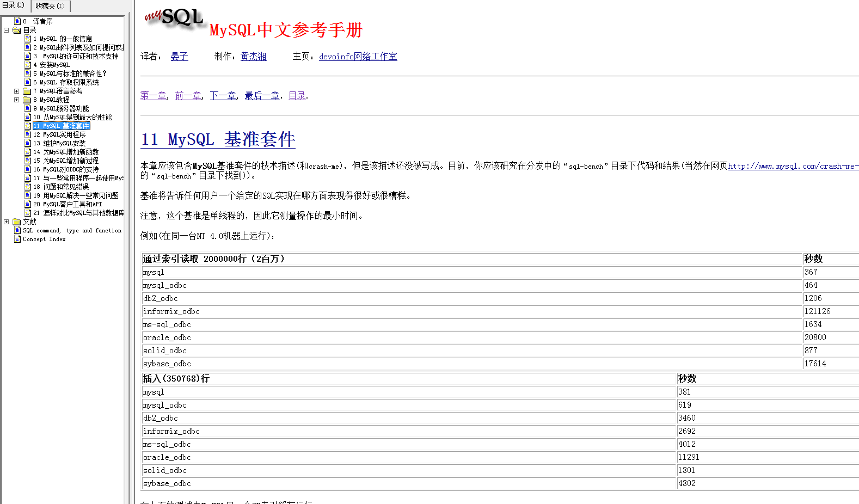This screenshot has width=859, height=504.
Task: Click the open book icon of 目录
Action: [x=17, y=30]
